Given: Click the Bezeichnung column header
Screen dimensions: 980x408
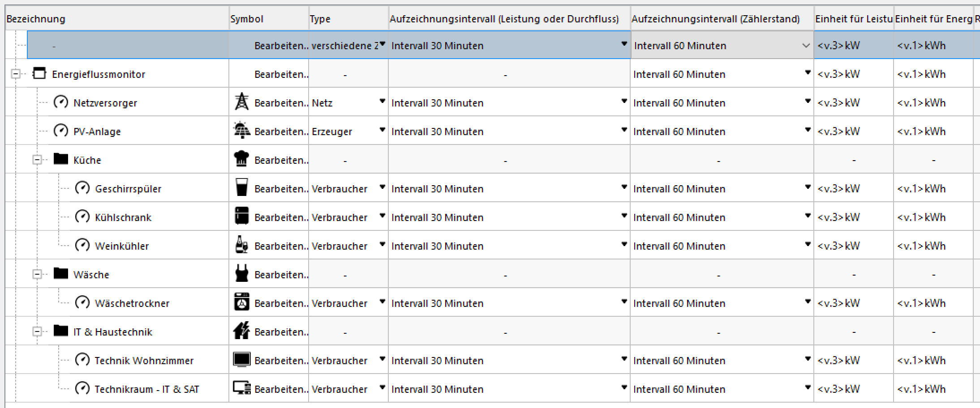Looking at the screenshot, I should coord(36,19).
